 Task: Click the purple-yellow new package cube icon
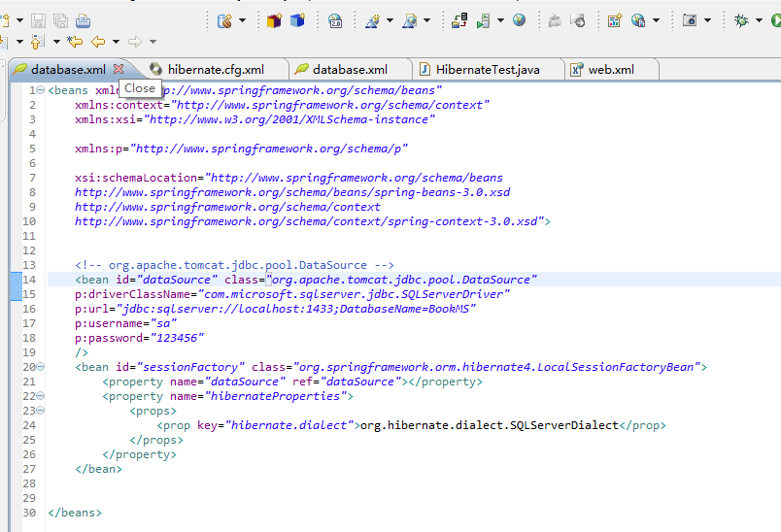(274, 21)
